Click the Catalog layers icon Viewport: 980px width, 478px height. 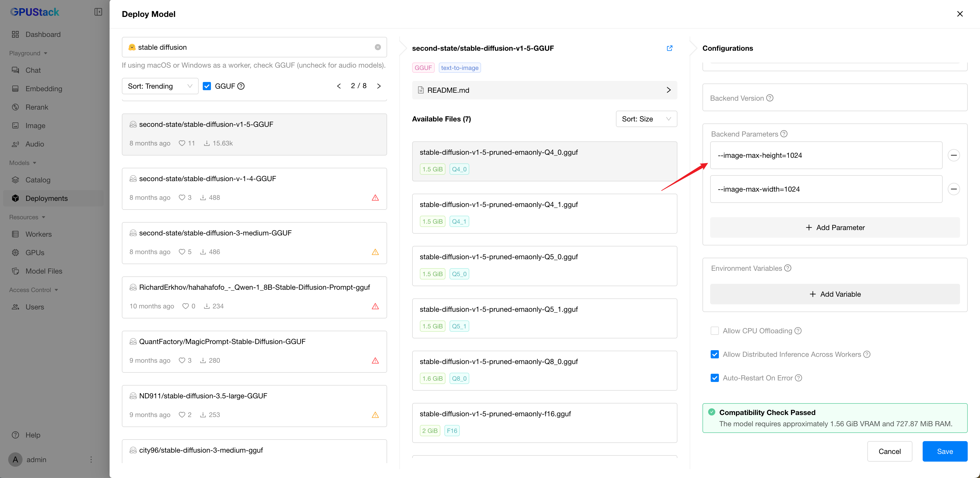coord(15,180)
